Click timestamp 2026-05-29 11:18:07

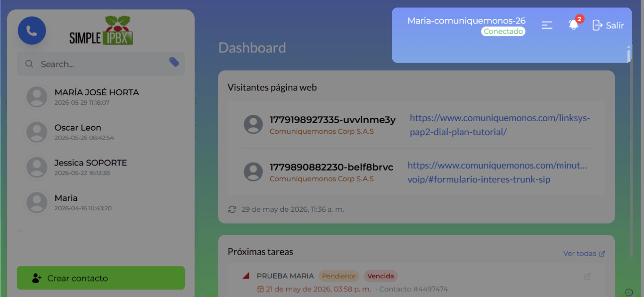[82, 103]
